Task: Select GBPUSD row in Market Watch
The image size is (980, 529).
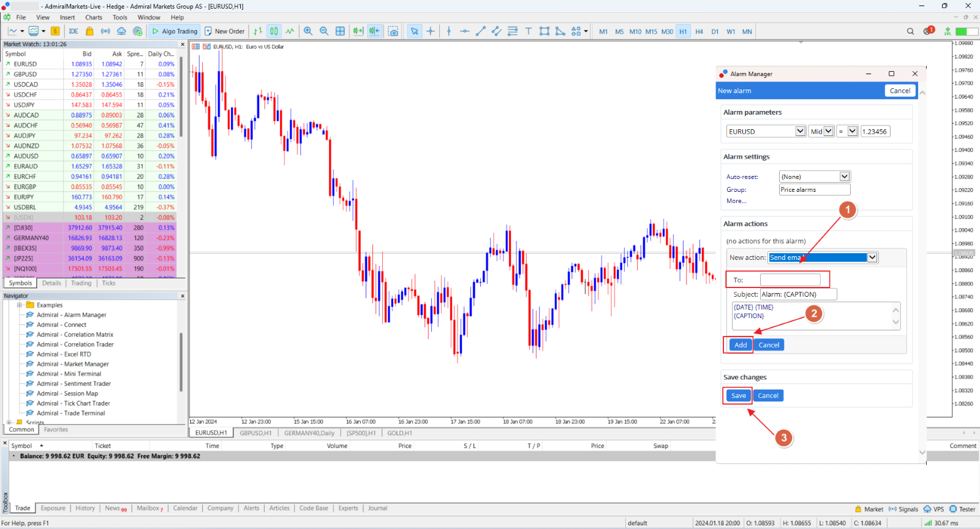Action: pyautogui.click(x=89, y=74)
